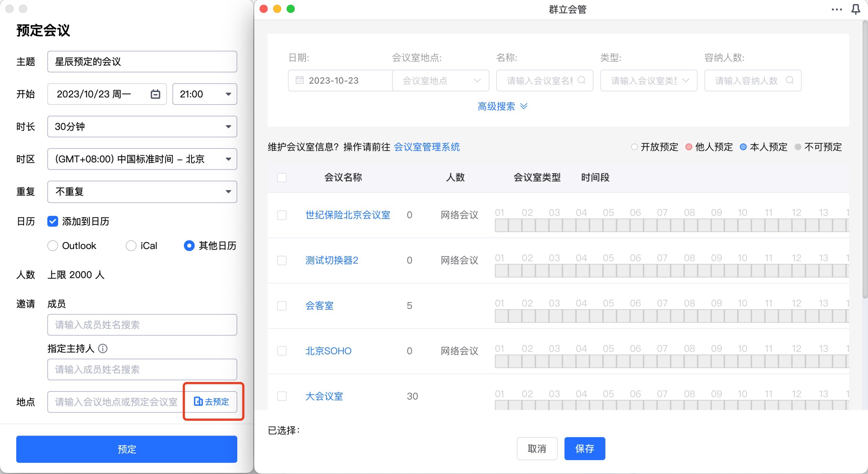
Task: Click the blue 预定 button
Action: (x=127, y=449)
